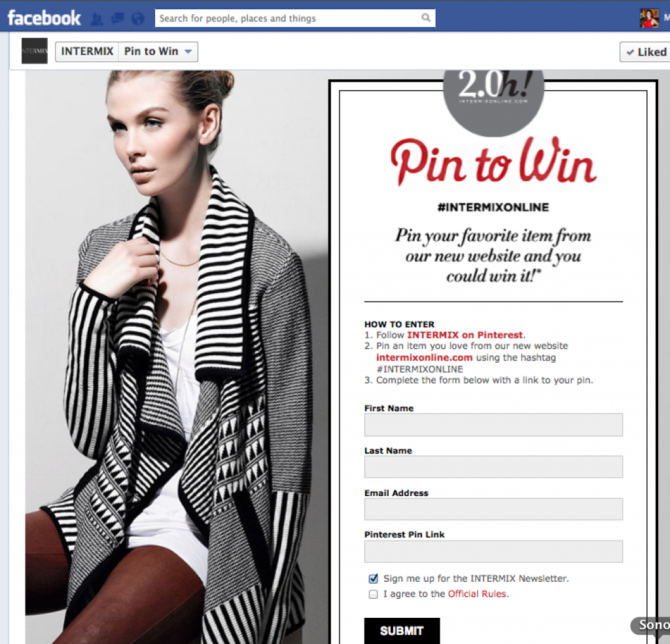This screenshot has width=670, height=644.
Task: Open the Official Rules link
Action: click(477, 594)
